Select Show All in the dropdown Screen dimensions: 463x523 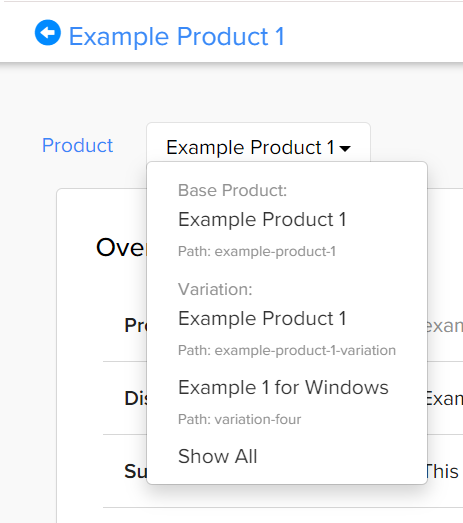[x=217, y=456]
